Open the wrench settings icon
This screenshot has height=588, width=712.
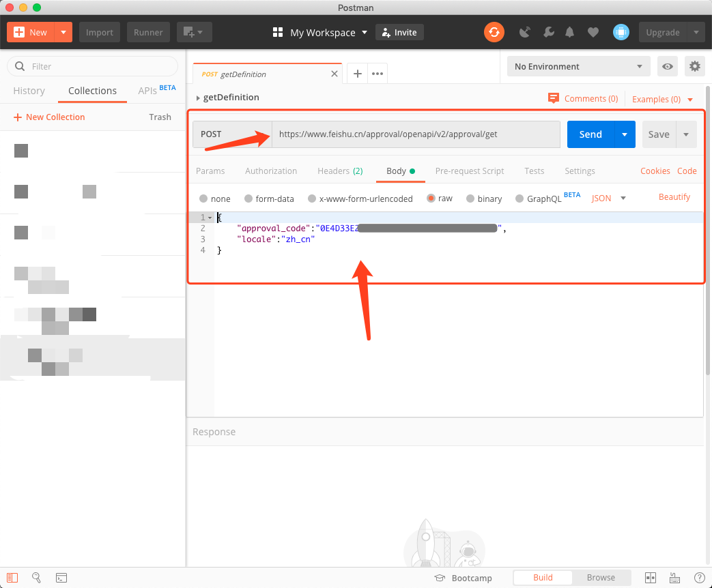pyautogui.click(x=548, y=32)
